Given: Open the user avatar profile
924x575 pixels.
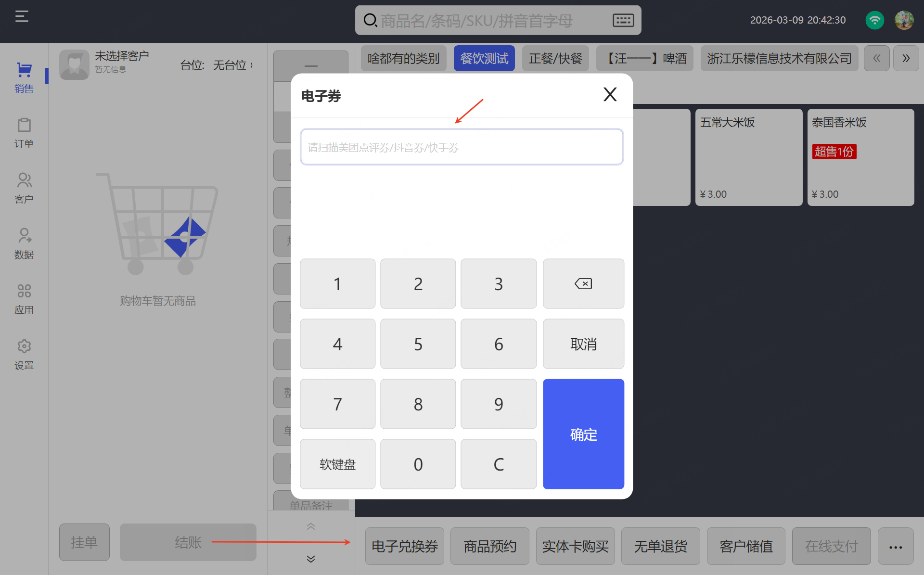Looking at the screenshot, I should 904,20.
